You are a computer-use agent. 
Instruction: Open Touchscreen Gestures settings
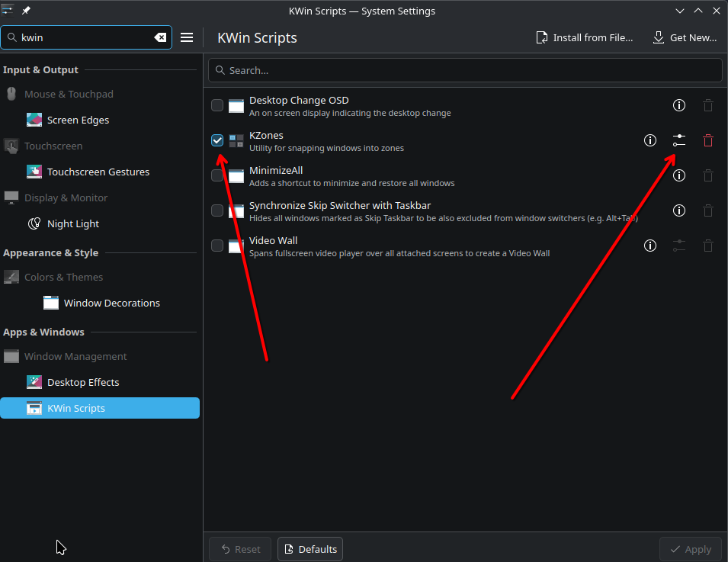100,172
